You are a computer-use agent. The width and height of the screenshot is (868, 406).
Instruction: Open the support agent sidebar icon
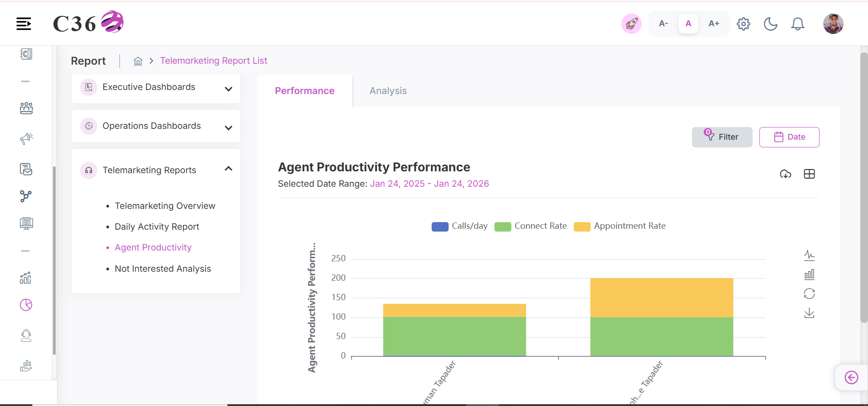pos(26,335)
